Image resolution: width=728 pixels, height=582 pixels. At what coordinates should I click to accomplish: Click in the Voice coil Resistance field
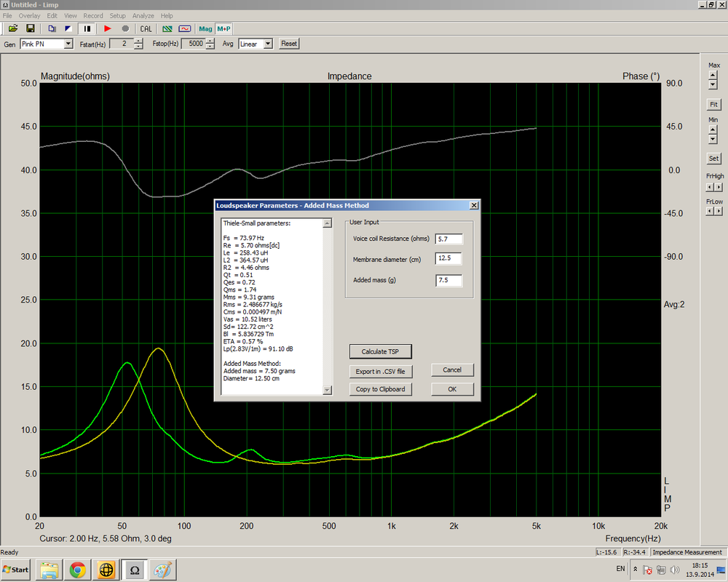448,239
